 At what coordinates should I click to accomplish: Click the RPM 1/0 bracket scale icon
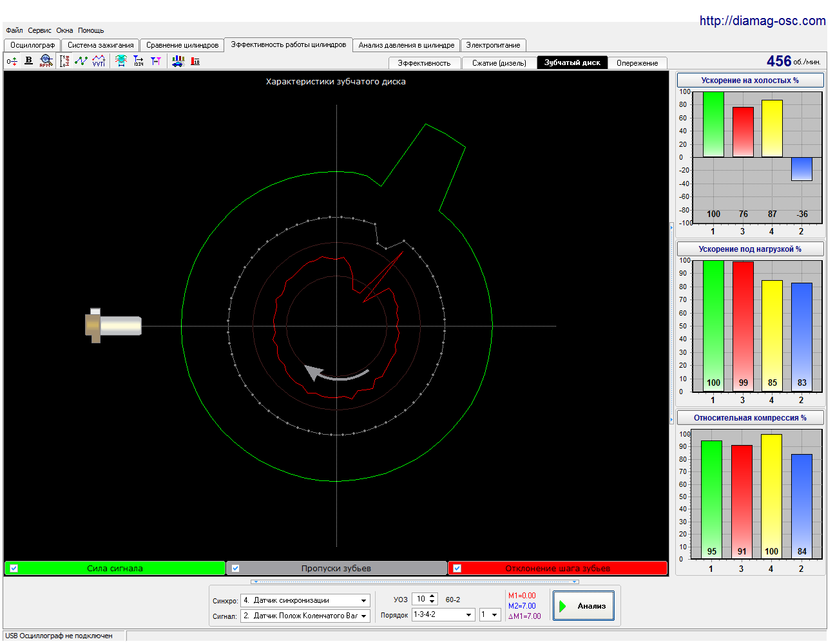coord(64,61)
